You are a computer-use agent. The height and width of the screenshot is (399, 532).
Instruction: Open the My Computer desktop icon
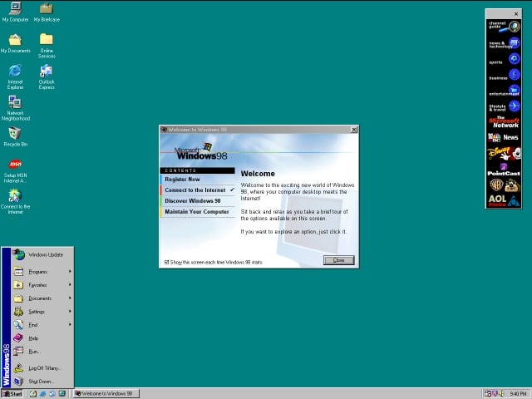click(15, 9)
